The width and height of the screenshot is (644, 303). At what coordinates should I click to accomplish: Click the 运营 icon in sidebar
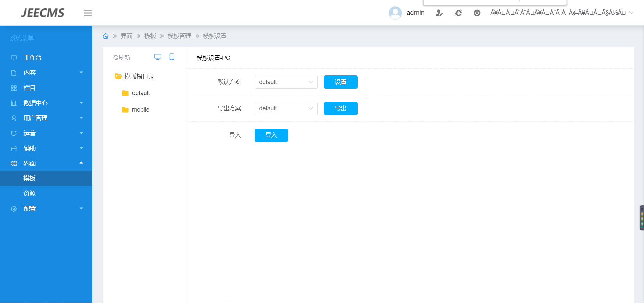click(14, 133)
